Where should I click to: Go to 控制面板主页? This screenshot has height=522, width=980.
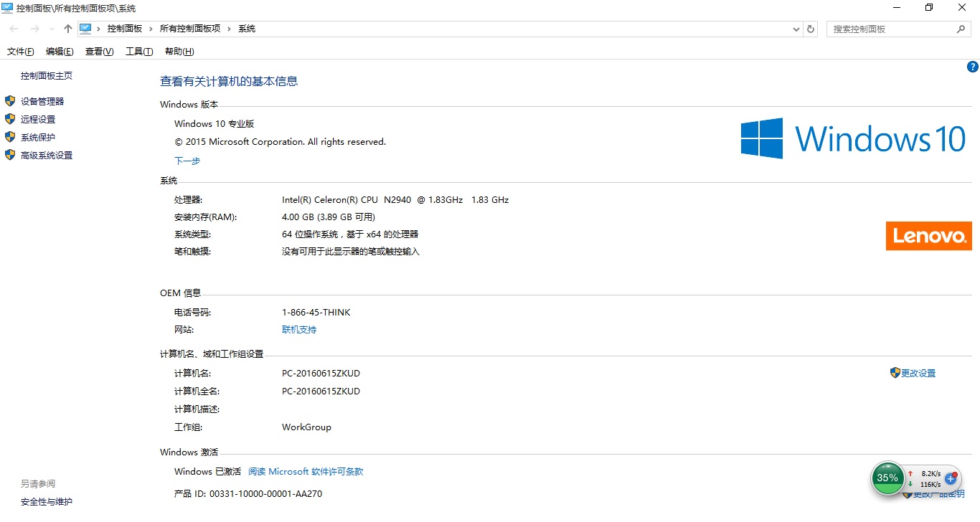click(x=47, y=76)
